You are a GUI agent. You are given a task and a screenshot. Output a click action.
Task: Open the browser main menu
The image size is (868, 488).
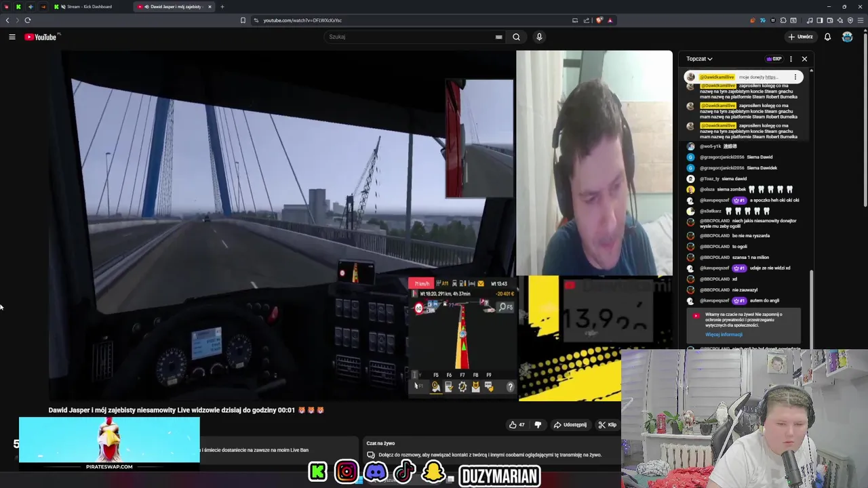pyautogui.click(x=860, y=20)
